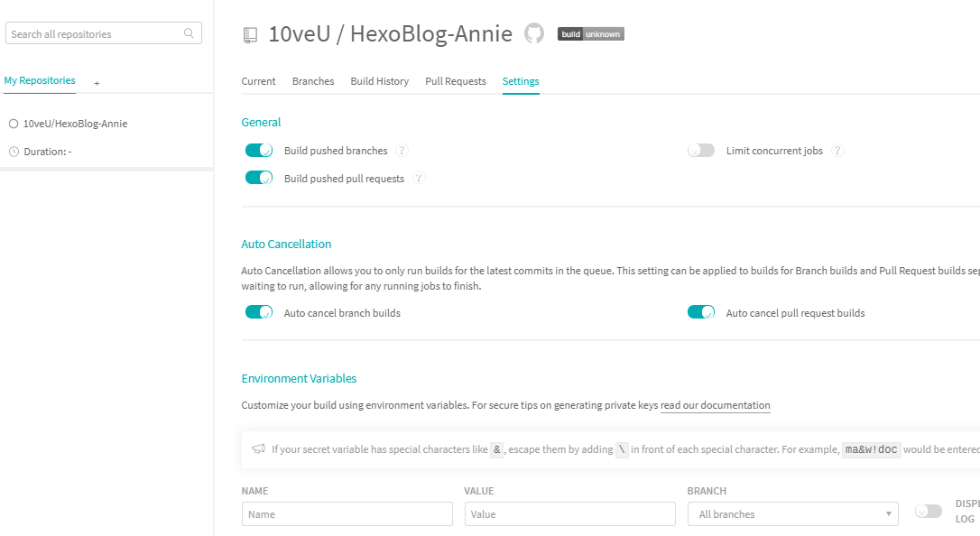Image resolution: width=980 pixels, height=536 pixels.
Task: Click the repository book icon near title
Action: tap(250, 35)
